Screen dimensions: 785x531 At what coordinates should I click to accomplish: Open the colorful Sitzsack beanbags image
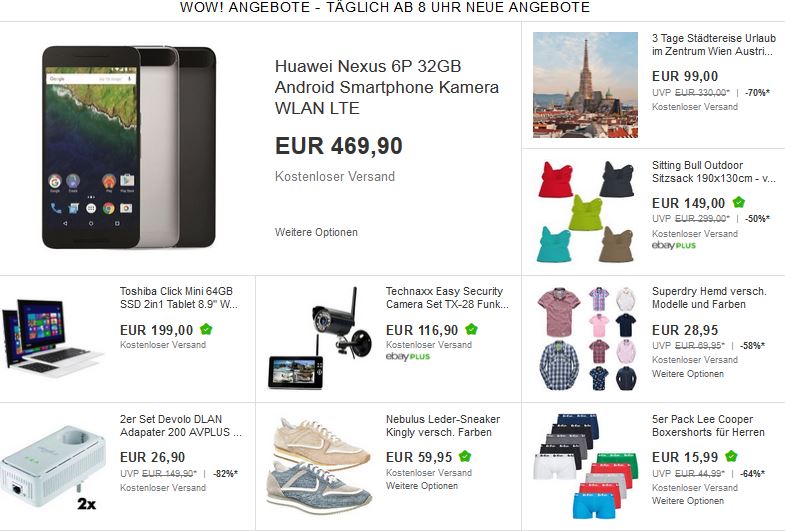click(585, 212)
